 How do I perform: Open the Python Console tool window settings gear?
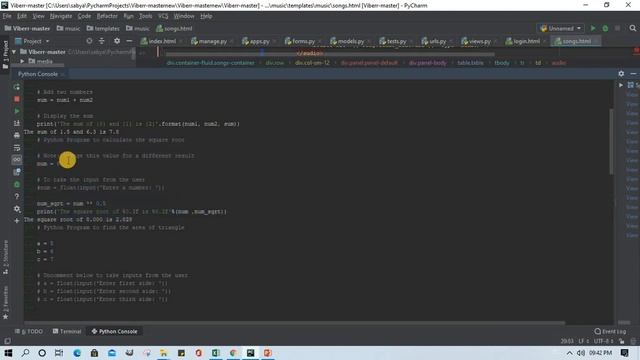pyautogui.click(x=621, y=73)
